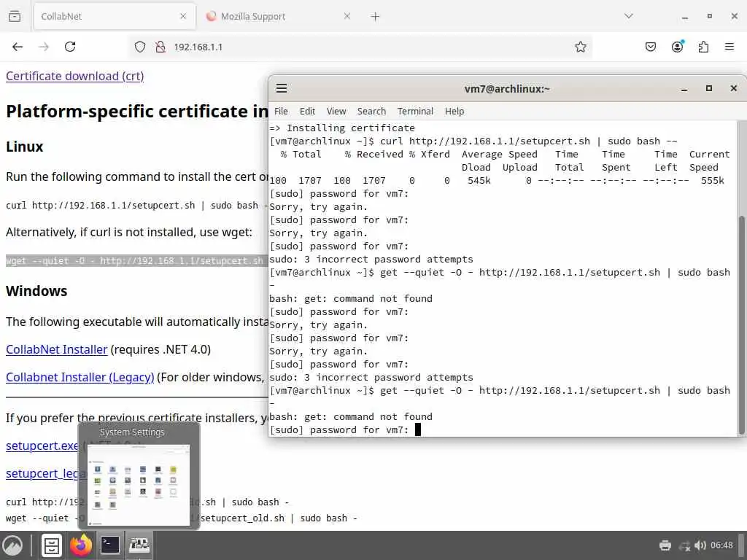Viewport: 747px width, 560px height.
Task: Download the CollabNet Installer link
Action: pos(57,349)
